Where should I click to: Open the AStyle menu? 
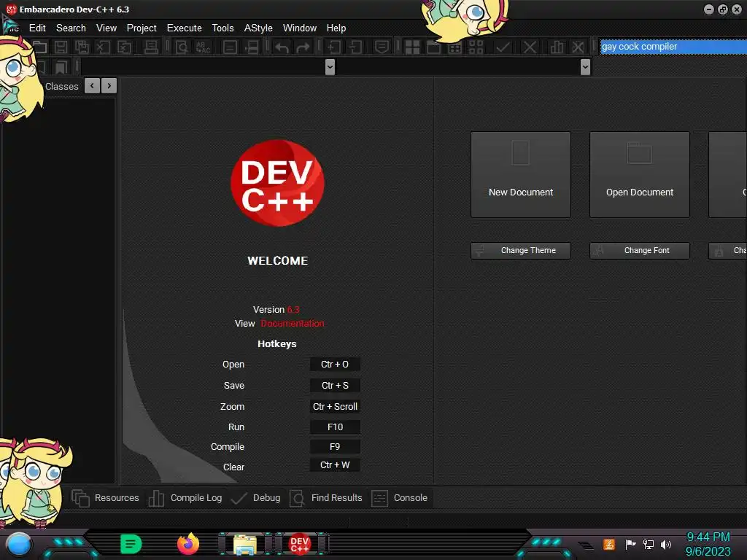[258, 28]
